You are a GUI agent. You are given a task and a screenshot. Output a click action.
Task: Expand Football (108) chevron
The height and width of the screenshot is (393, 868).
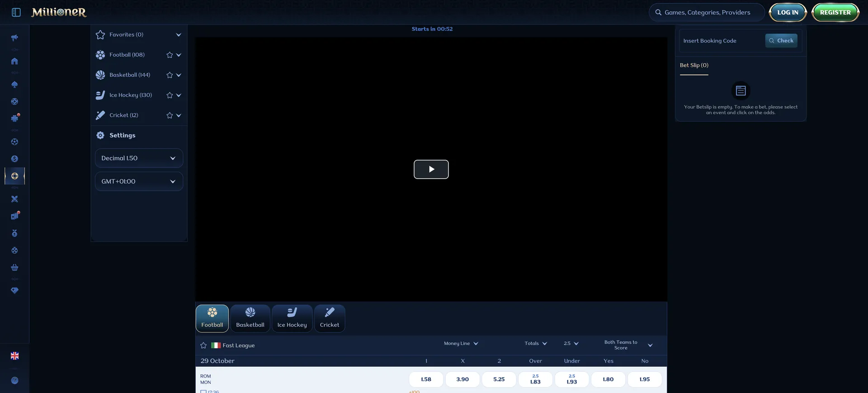tap(179, 55)
